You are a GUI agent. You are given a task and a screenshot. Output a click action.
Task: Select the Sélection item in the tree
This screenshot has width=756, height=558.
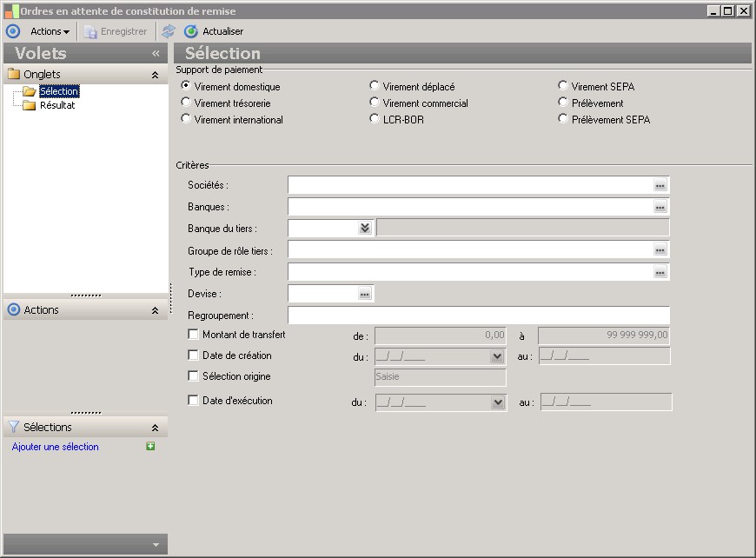point(58,91)
